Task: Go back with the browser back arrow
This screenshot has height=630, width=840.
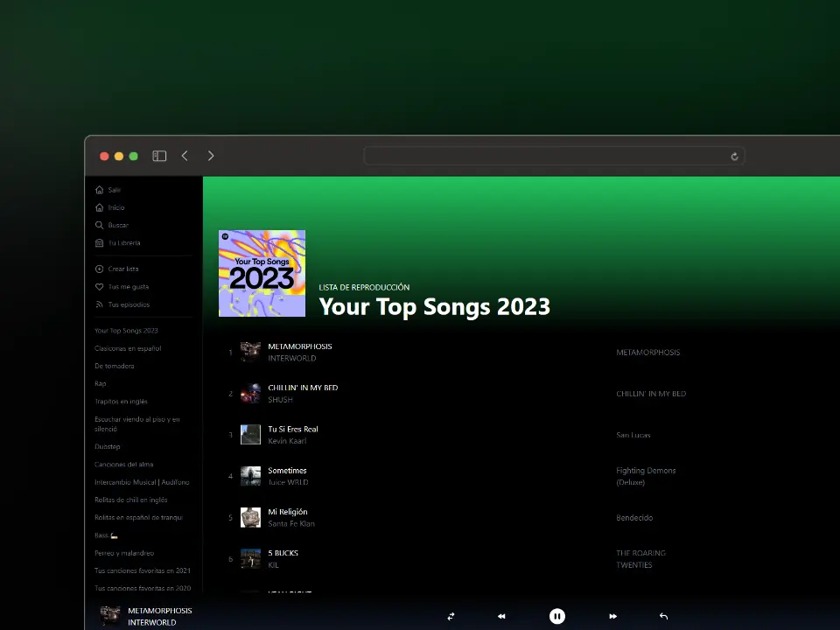Action: coord(185,155)
